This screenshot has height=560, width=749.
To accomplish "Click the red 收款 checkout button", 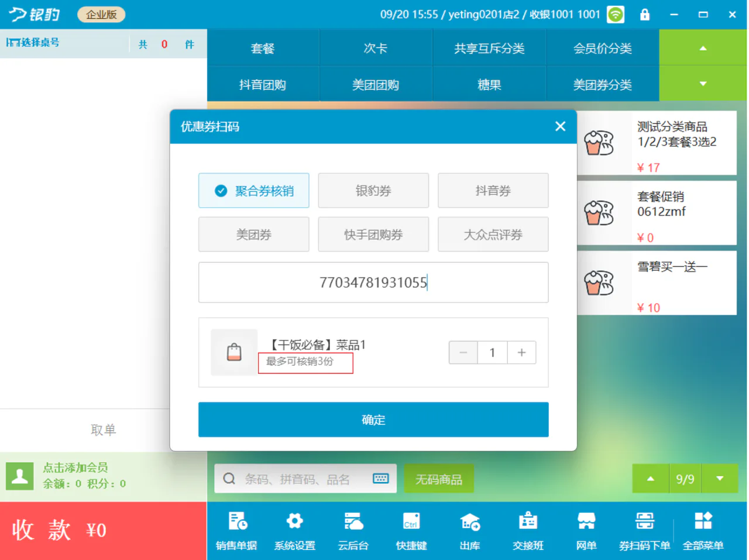I will [x=104, y=530].
